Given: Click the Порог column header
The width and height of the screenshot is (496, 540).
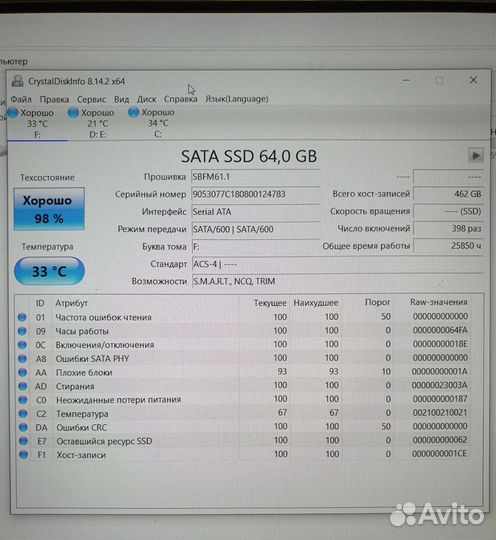Looking at the screenshot, I should click(x=378, y=302).
